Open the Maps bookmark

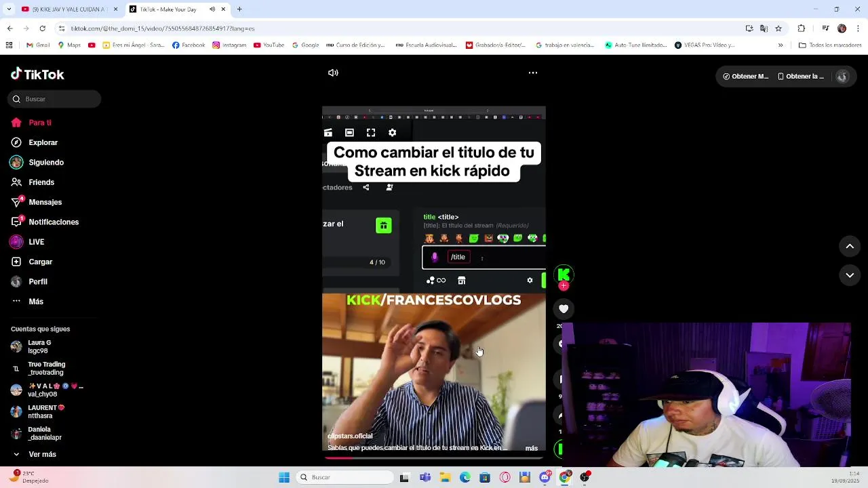(69, 45)
